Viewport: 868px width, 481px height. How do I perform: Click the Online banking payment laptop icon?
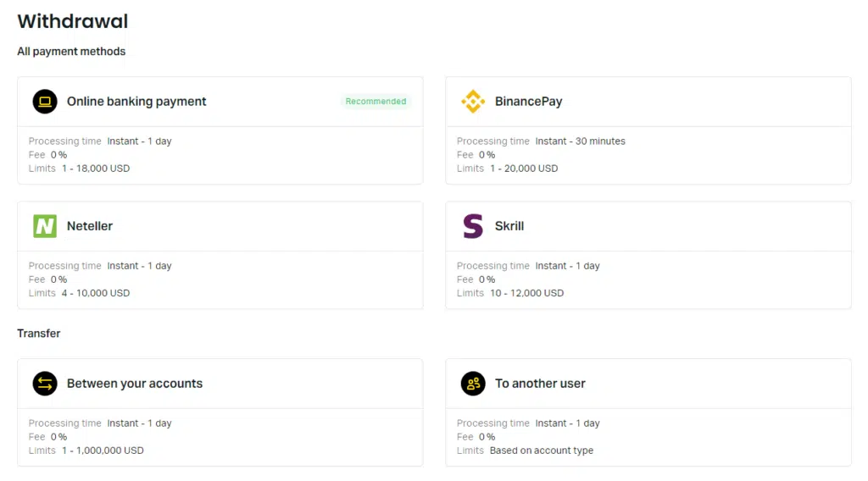(45, 102)
